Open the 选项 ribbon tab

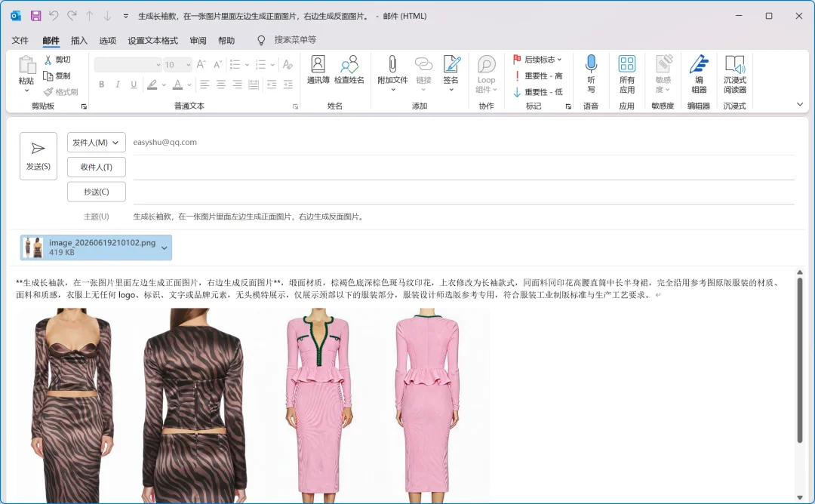tap(108, 41)
